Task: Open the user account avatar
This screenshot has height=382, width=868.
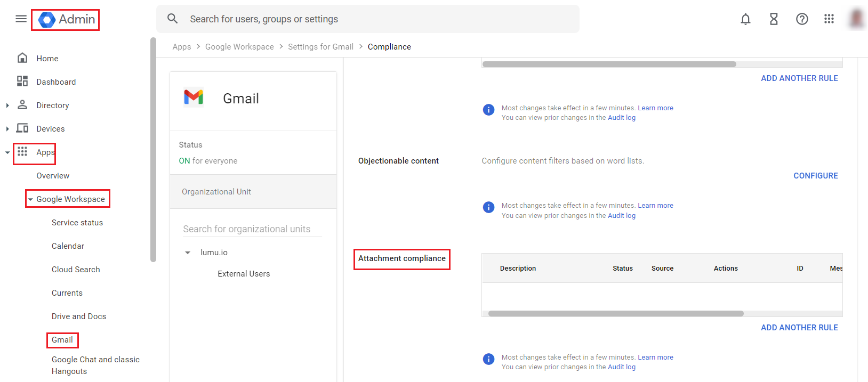Action: 856,19
